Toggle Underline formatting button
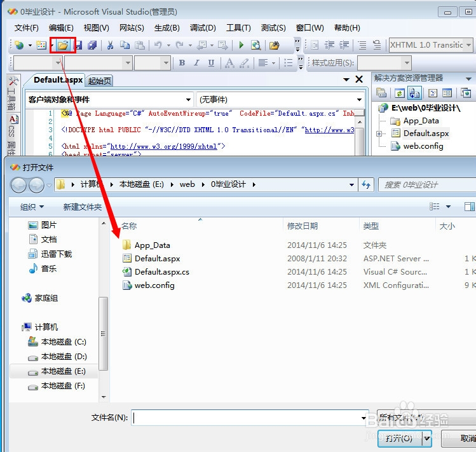The height and width of the screenshot is (452, 476). click(x=211, y=63)
